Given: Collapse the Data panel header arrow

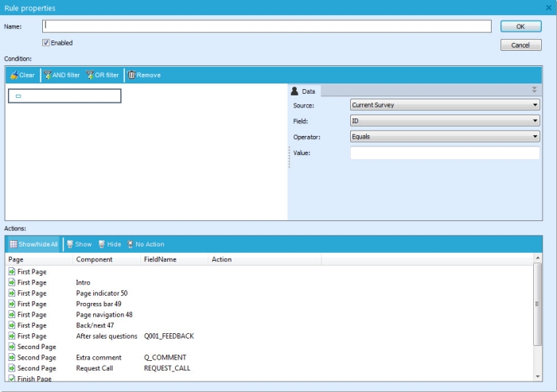Looking at the screenshot, I should tap(535, 91).
